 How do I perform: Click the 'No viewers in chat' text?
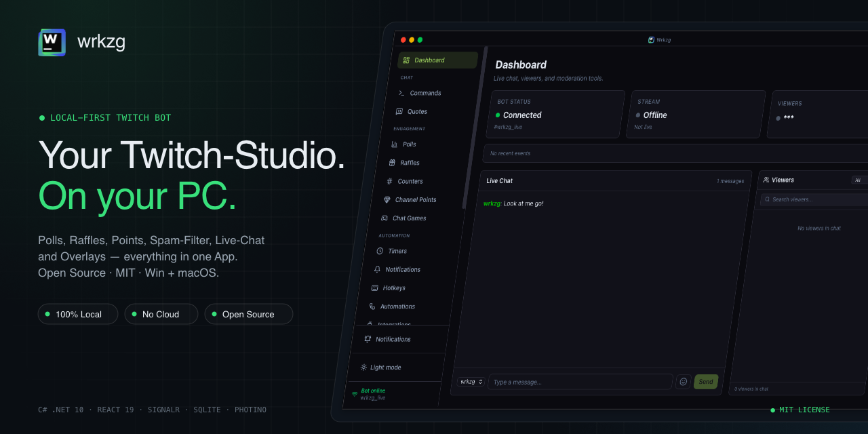(819, 228)
